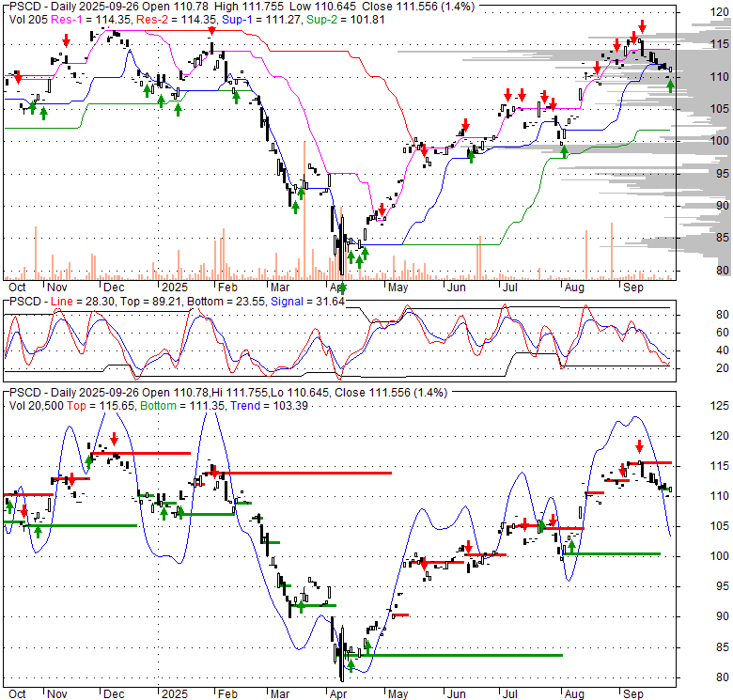Click the 120 label on lower chart axis

click(720, 436)
